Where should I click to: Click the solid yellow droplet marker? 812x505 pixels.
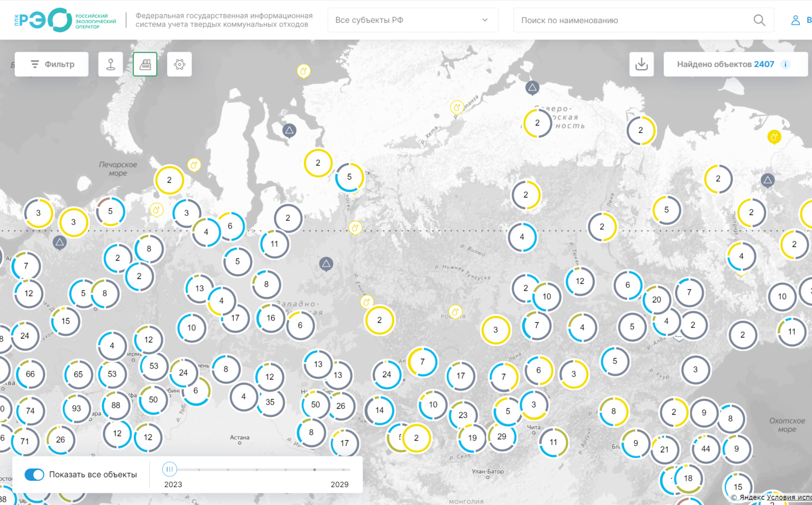(774, 137)
